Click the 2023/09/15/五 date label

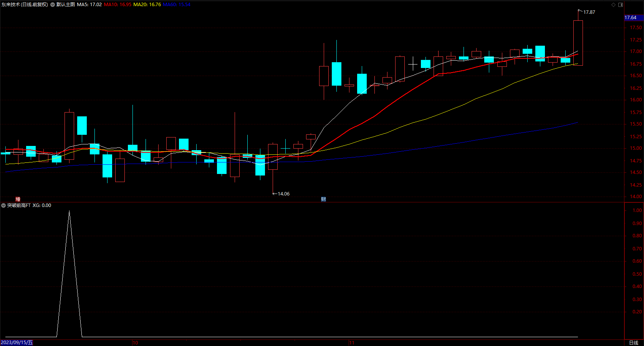click(x=17, y=343)
